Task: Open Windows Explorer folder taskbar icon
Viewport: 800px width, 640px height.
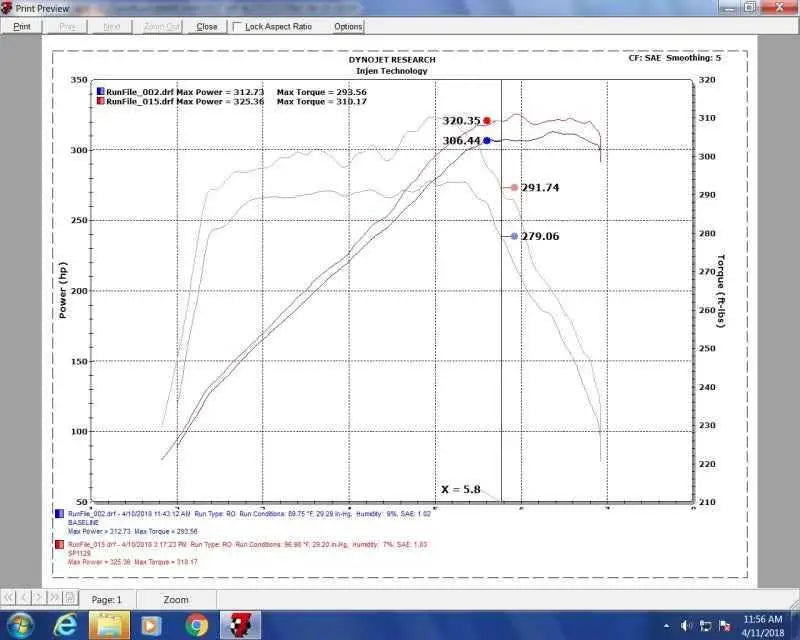Action: point(109,625)
